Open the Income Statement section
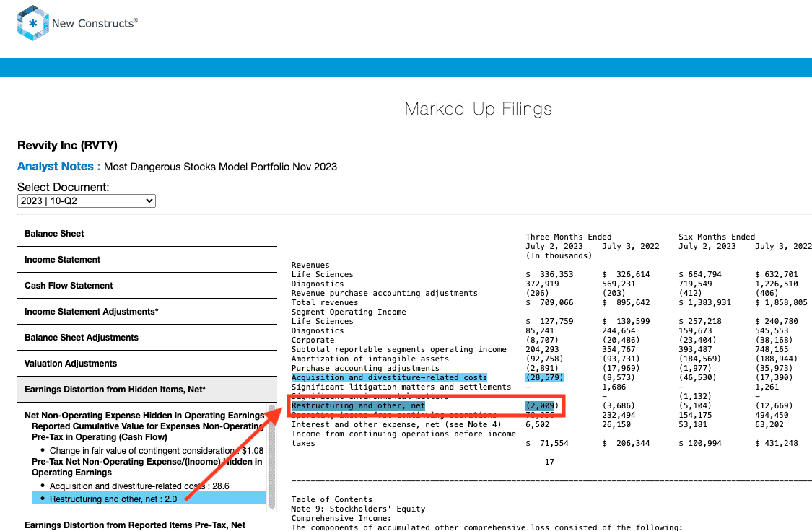Image resolution: width=812 pixels, height=531 pixels. (x=147, y=260)
